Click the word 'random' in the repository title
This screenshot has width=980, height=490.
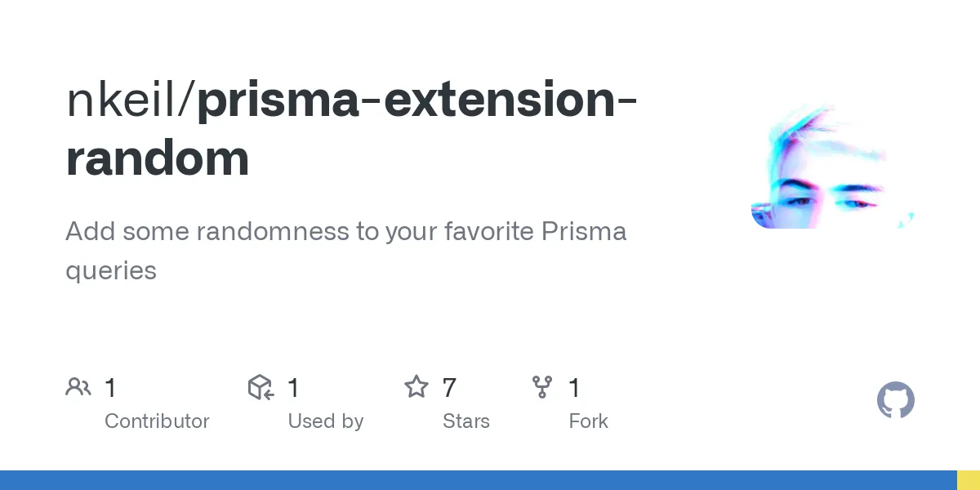158,158
